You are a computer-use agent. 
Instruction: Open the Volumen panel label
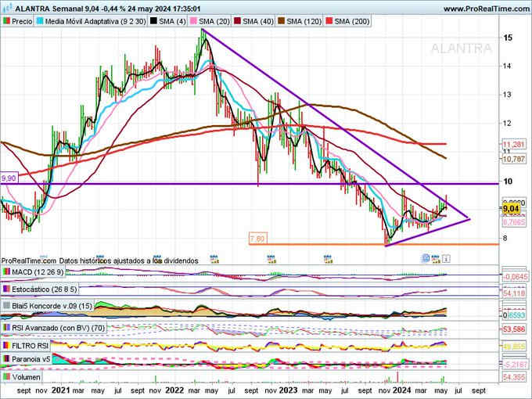point(26,377)
